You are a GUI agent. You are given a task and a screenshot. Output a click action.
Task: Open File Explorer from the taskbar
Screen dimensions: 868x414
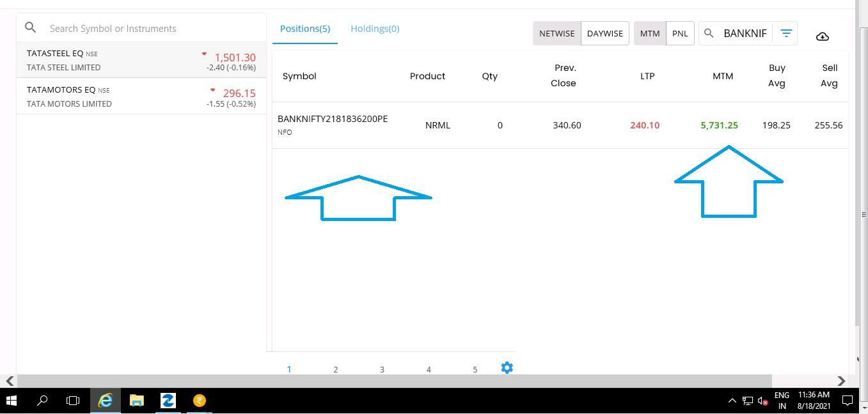[x=136, y=401]
